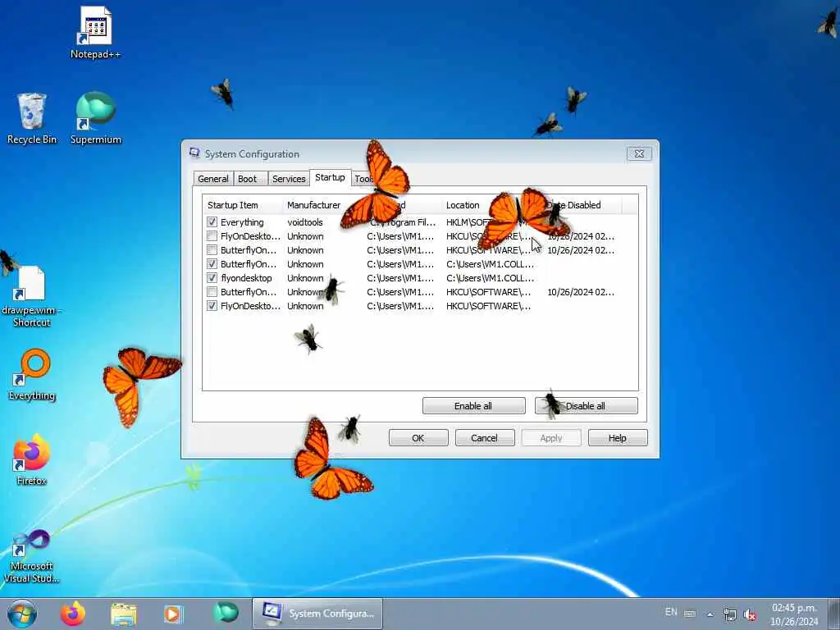Screen dimensions: 840x630
Task: Switch to the Services tab
Action: tap(289, 179)
